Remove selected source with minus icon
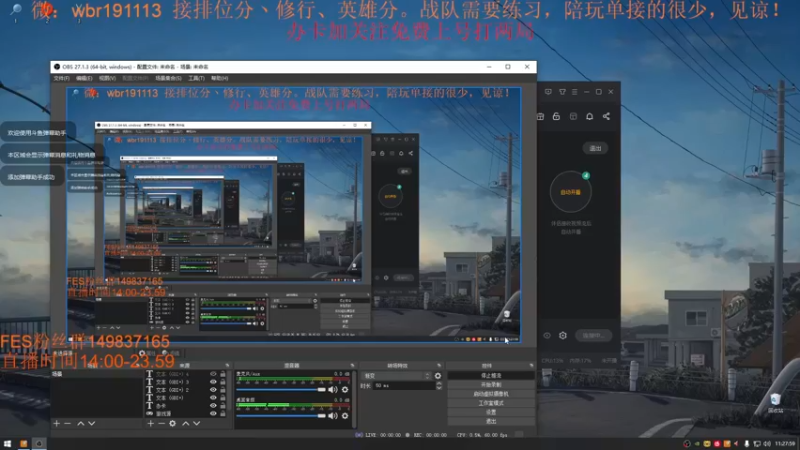 (161, 423)
